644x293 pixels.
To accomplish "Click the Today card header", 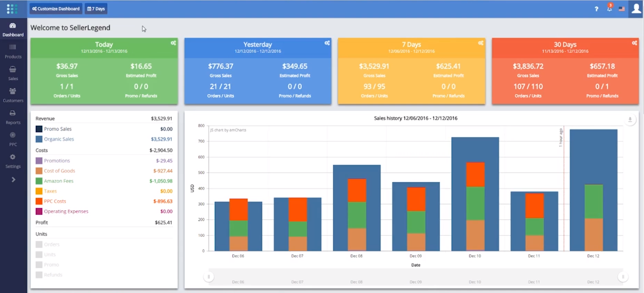I will click(104, 48).
